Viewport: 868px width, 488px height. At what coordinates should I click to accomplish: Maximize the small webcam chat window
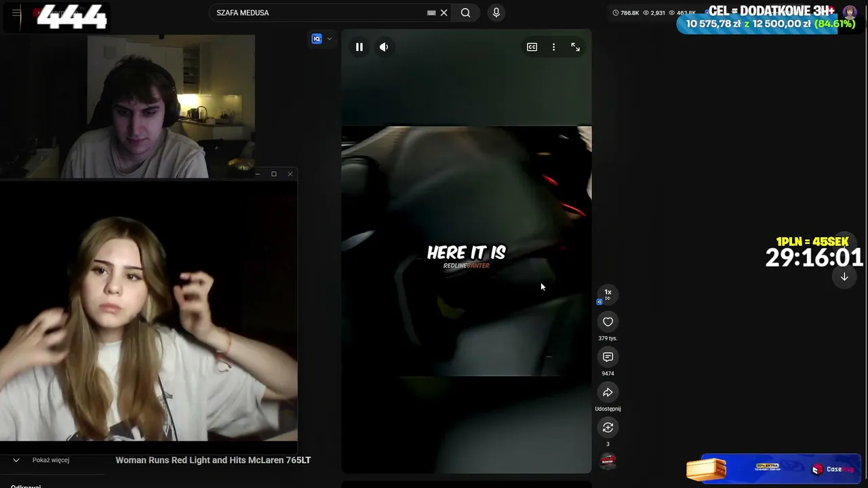pyautogui.click(x=274, y=174)
